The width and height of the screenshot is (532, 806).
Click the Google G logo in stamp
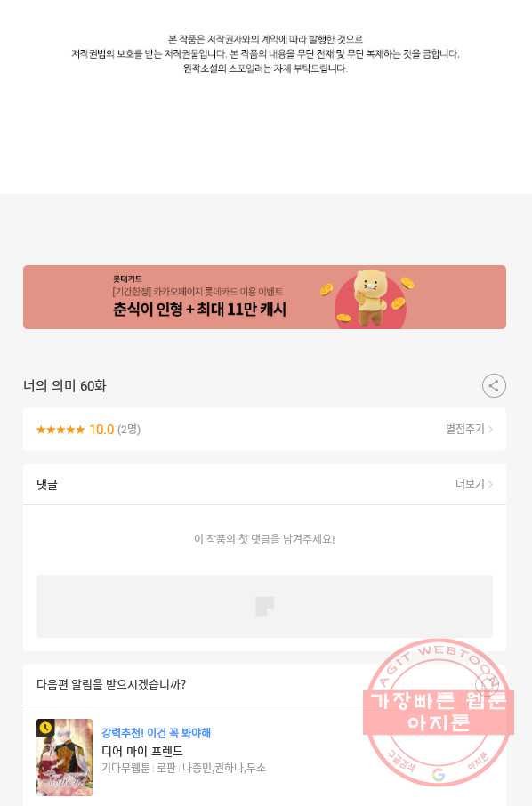438,774
